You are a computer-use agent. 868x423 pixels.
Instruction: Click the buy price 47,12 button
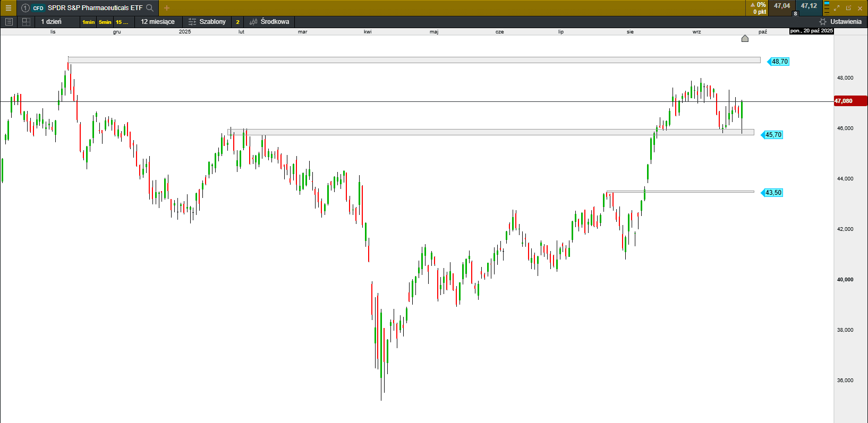[809, 6]
